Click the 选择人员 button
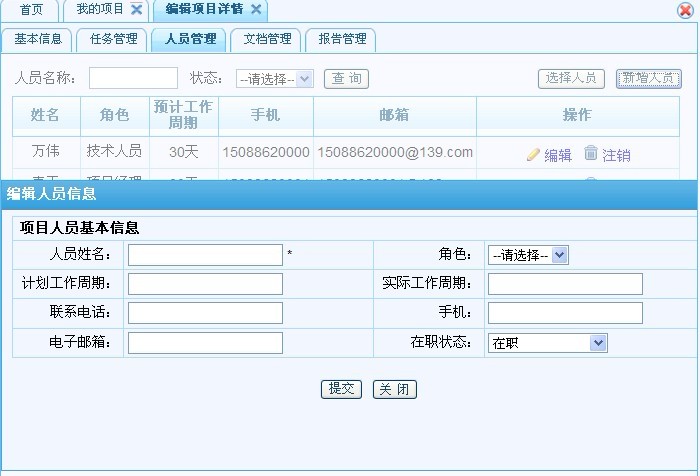Viewport: 700px width, 476px height. 572,78
